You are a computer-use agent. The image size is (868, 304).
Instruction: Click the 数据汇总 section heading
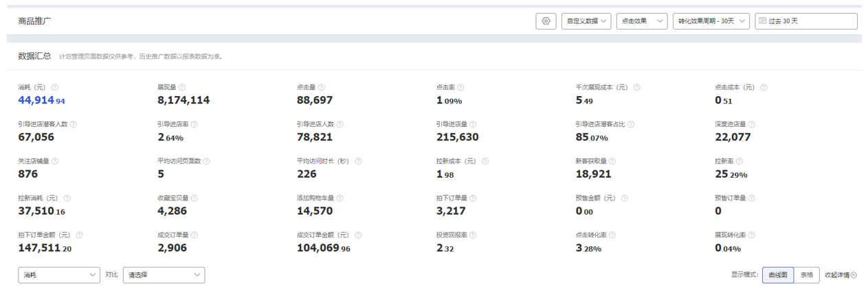point(35,56)
